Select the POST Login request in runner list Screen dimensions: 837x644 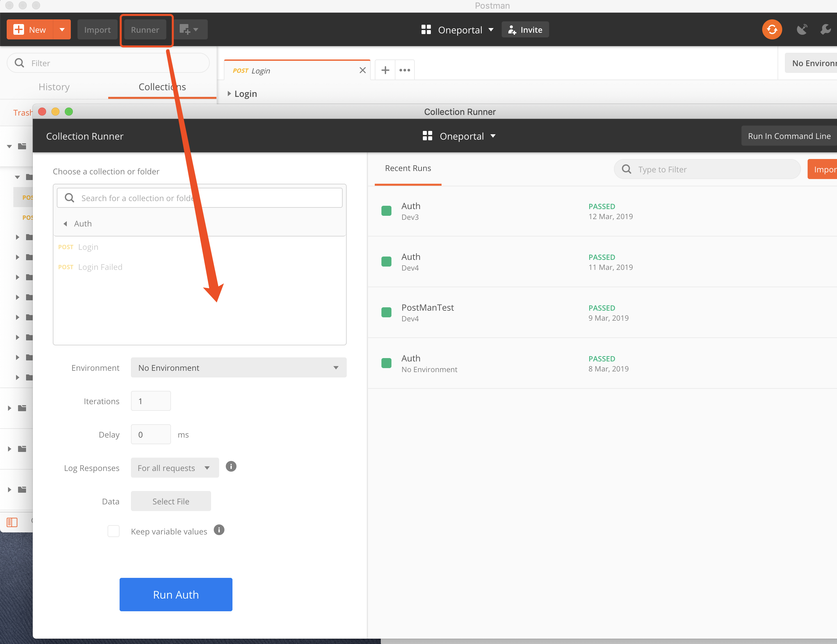click(x=200, y=247)
